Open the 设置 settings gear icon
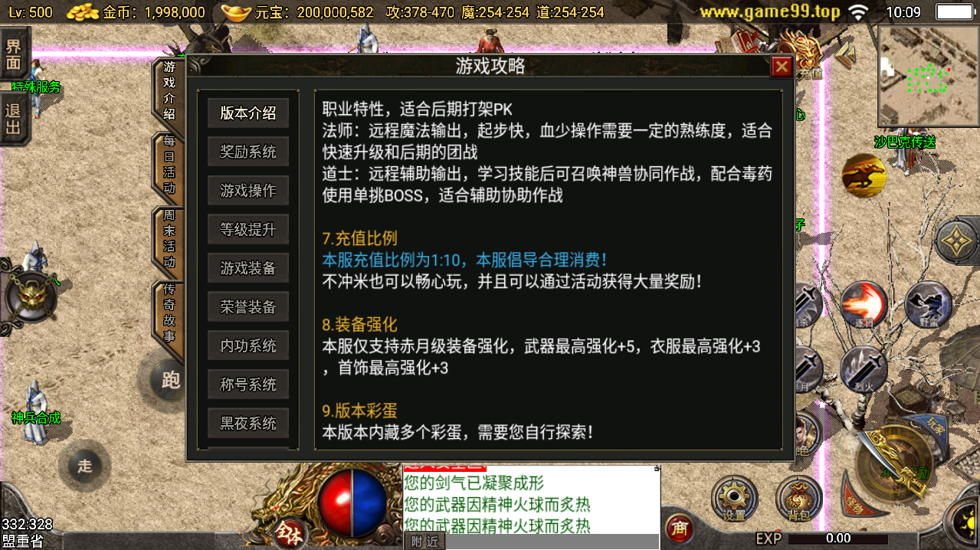 (735, 500)
